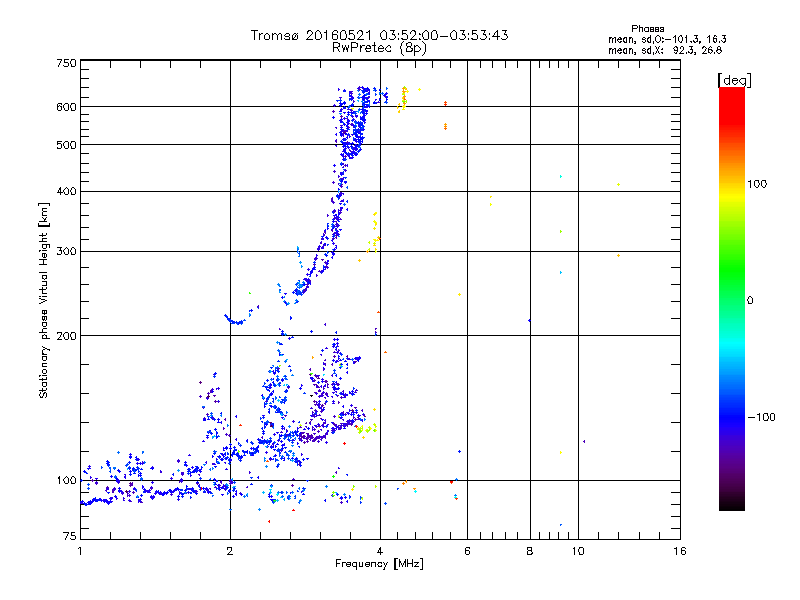
Task: Click the x-axis tick label '10'
Action: click(578, 551)
